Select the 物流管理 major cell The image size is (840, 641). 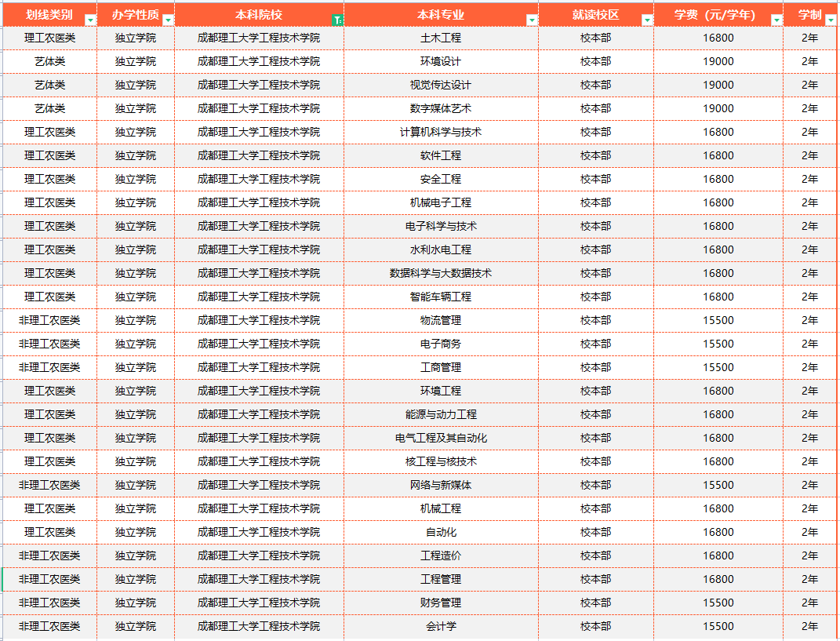point(441,320)
